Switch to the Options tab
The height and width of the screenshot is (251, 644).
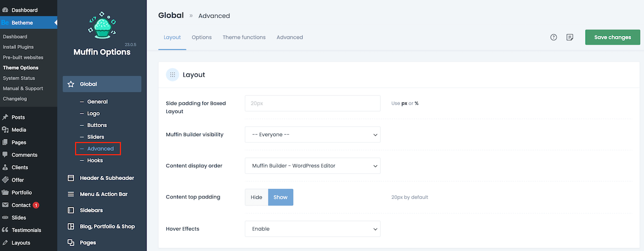pyautogui.click(x=202, y=38)
